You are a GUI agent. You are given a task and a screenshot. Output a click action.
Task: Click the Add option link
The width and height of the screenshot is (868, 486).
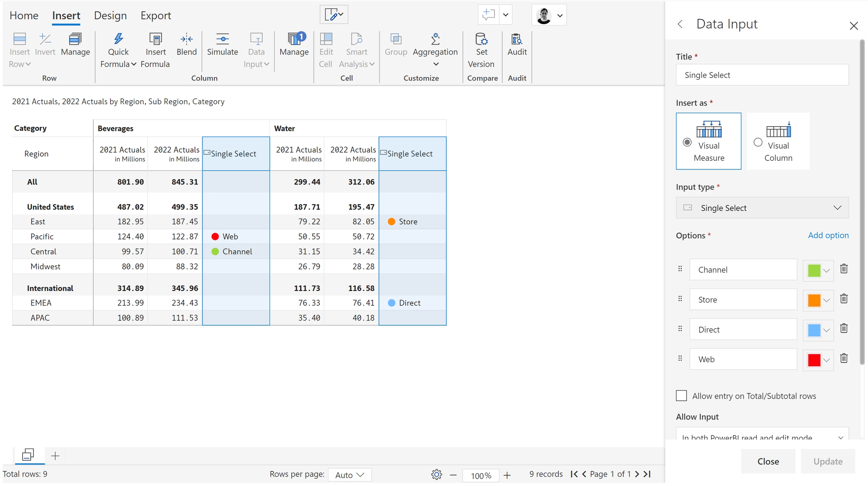pyautogui.click(x=828, y=235)
